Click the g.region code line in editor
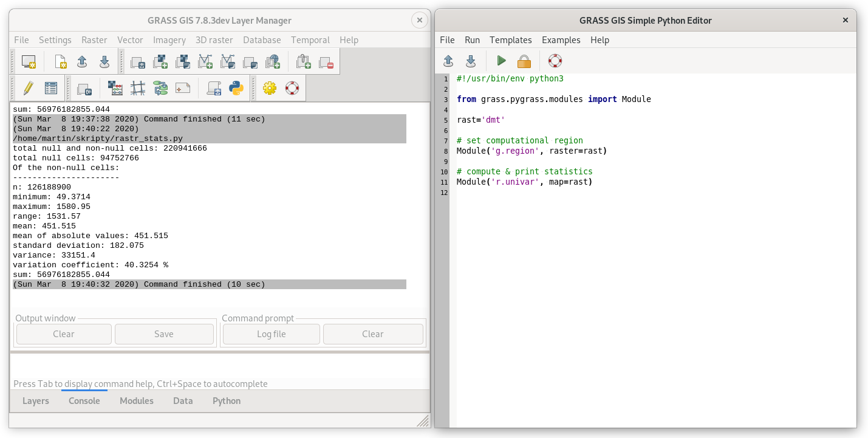The image size is (868, 438). pyautogui.click(x=531, y=151)
